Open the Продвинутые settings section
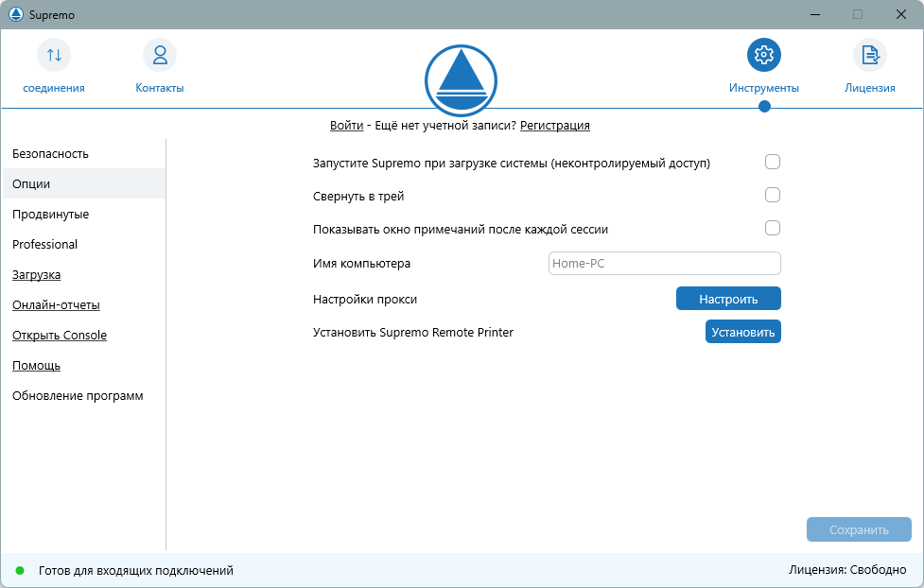The height and width of the screenshot is (588, 924). point(83,214)
